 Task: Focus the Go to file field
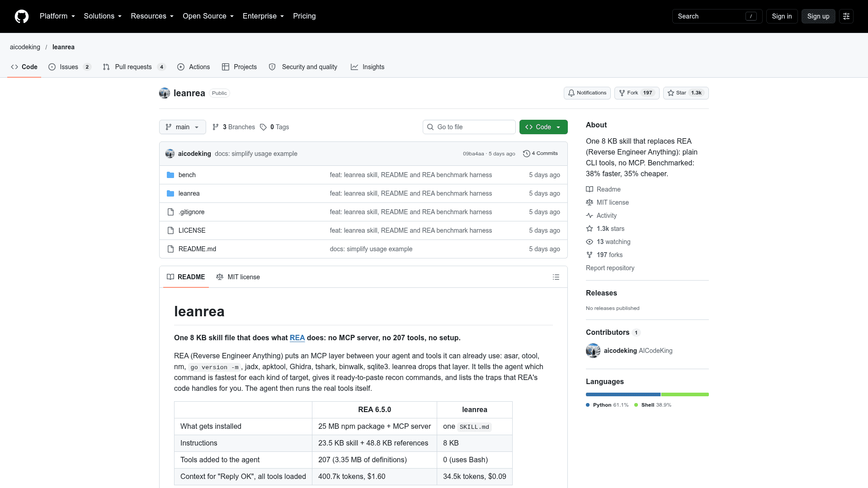point(469,127)
